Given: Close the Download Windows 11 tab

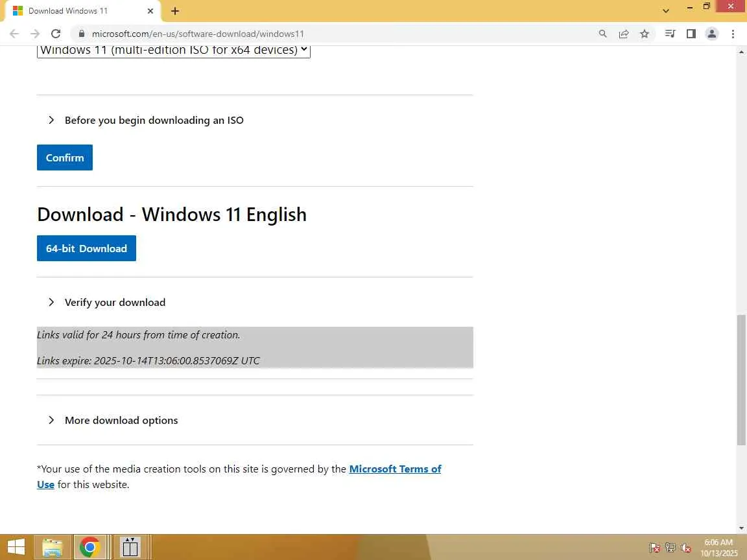Looking at the screenshot, I should 150,11.
